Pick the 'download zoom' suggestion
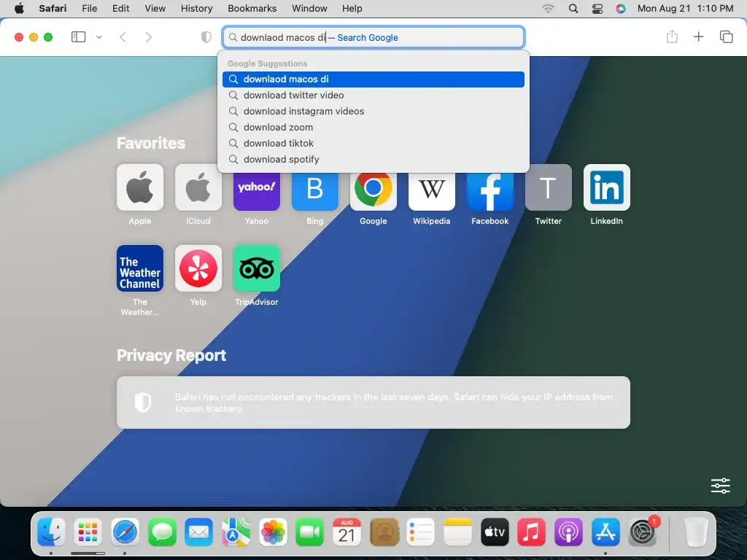The width and height of the screenshot is (747, 560). (x=373, y=127)
